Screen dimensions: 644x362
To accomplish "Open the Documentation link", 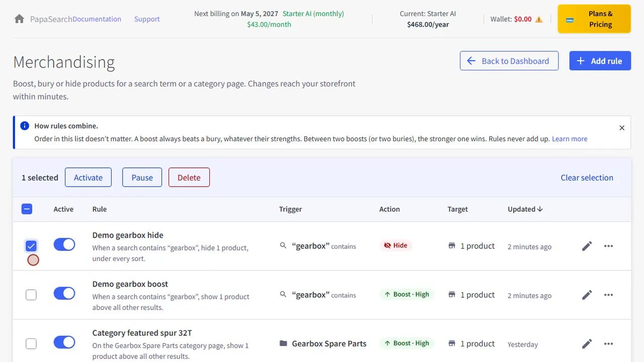I will point(97,19).
